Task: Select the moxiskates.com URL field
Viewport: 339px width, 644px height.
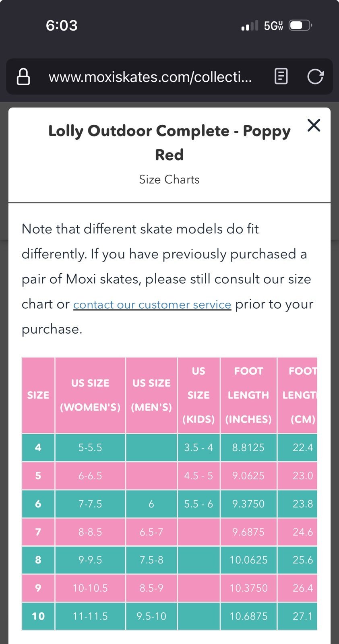Action: click(x=150, y=76)
